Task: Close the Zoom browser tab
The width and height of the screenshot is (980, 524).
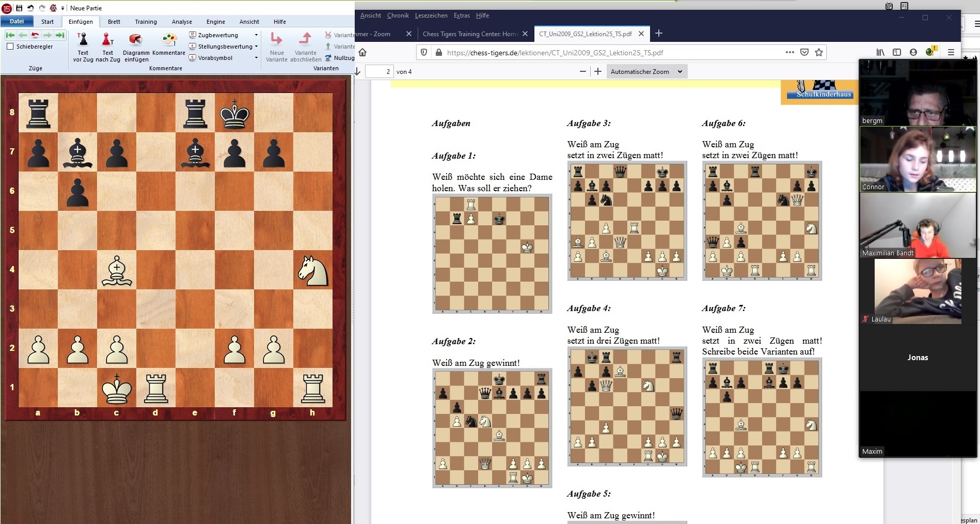Action: [409, 34]
